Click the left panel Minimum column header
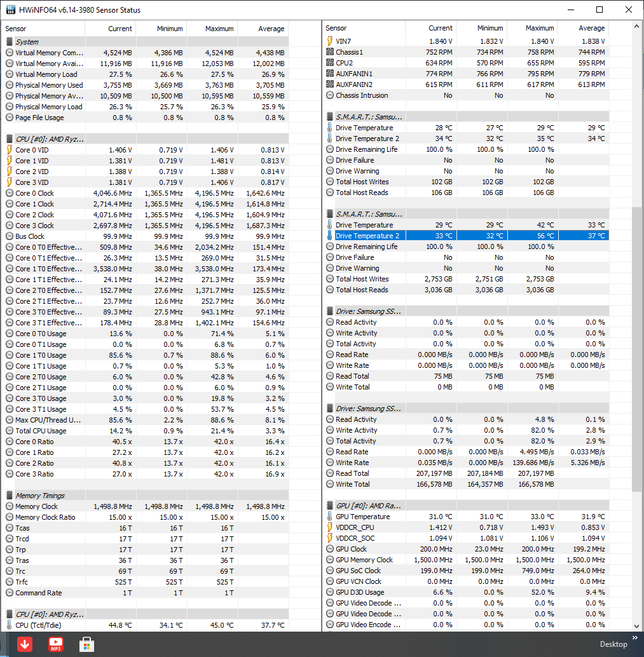The width and height of the screenshot is (644, 657). [x=161, y=29]
